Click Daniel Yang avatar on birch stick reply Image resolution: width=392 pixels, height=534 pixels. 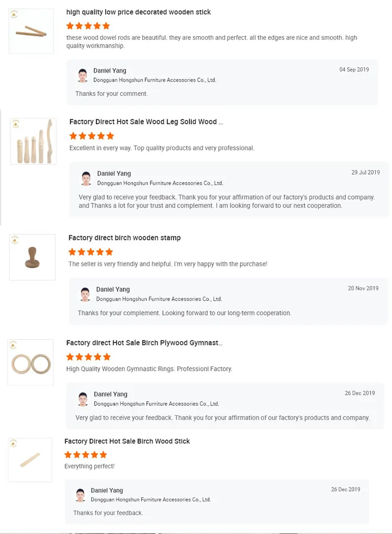click(80, 495)
